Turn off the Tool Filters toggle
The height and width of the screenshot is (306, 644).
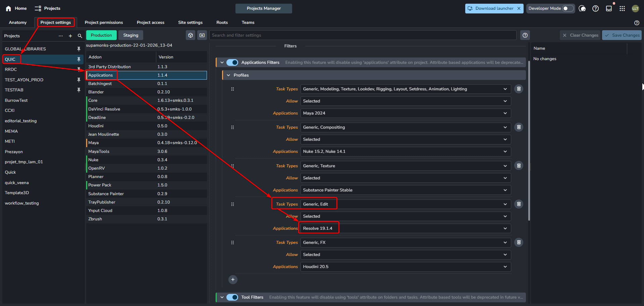[232, 297]
